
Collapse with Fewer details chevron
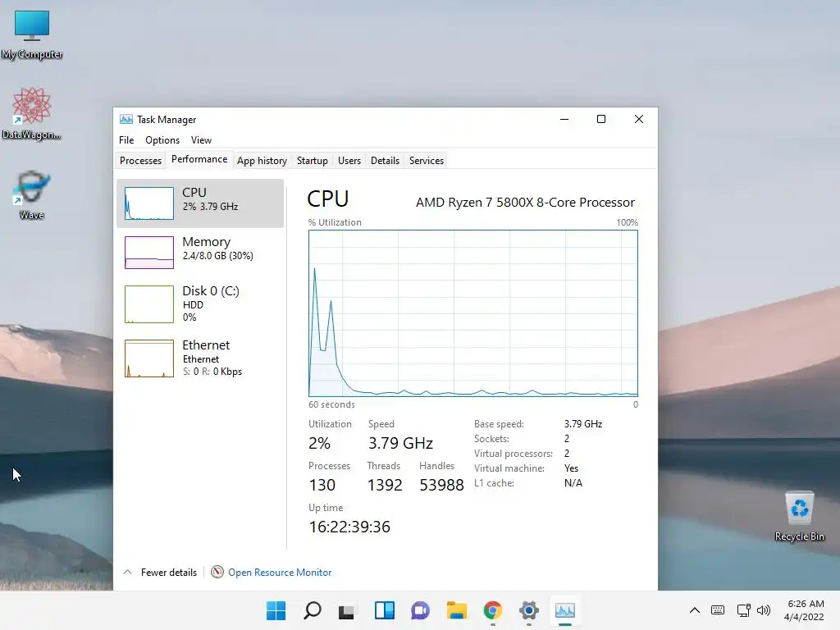pos(127,572)
